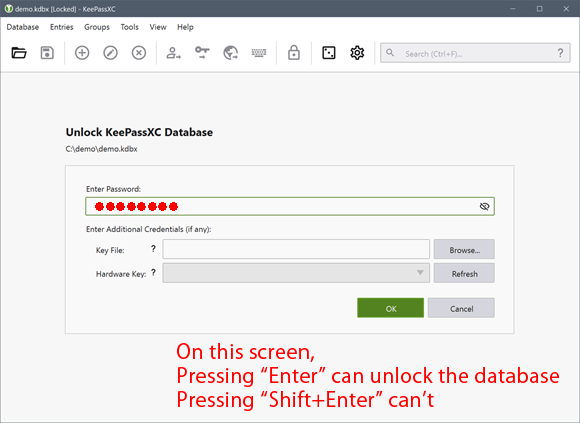Show Key File help question mark
580x423 pixels.
(153, 249)
